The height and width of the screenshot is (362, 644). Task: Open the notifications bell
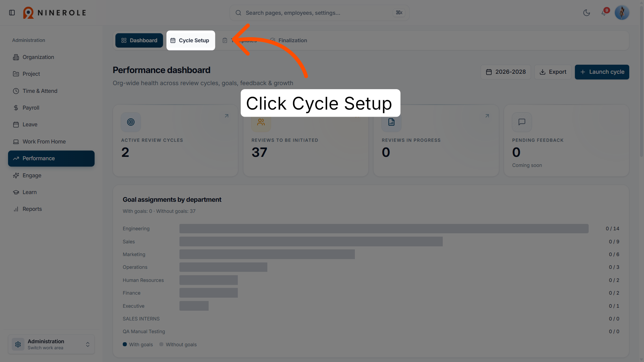[604, 13]
